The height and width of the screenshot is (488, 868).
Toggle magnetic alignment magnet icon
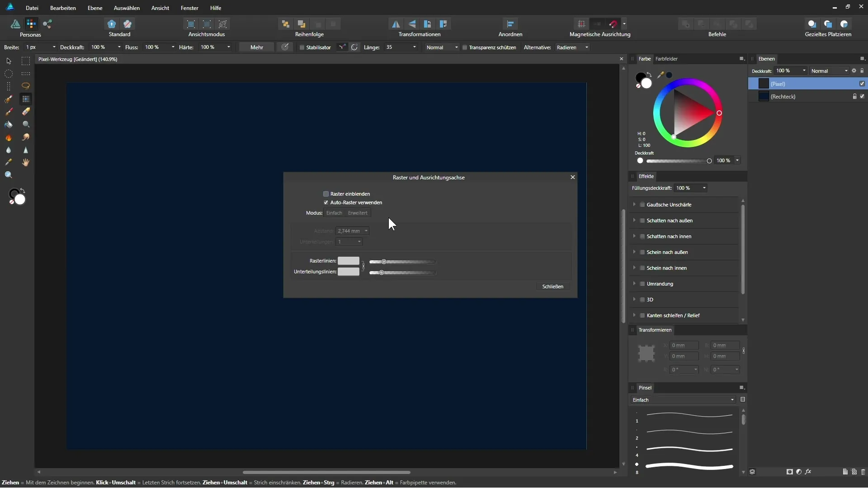(x=613, y=24)
